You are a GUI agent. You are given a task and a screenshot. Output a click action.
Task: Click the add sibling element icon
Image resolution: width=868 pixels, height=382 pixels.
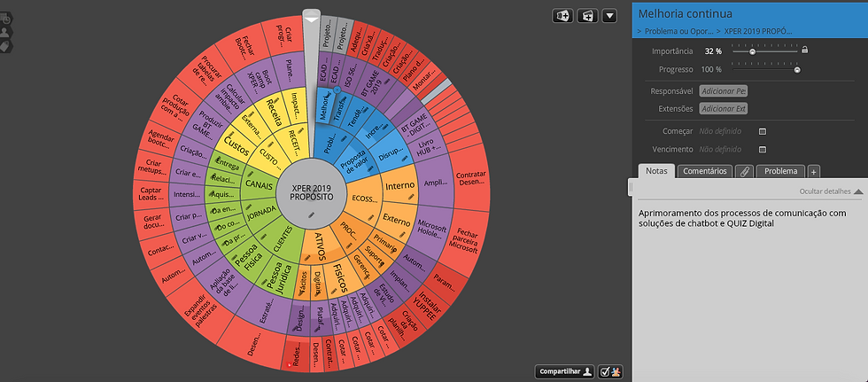coord(562,16)
